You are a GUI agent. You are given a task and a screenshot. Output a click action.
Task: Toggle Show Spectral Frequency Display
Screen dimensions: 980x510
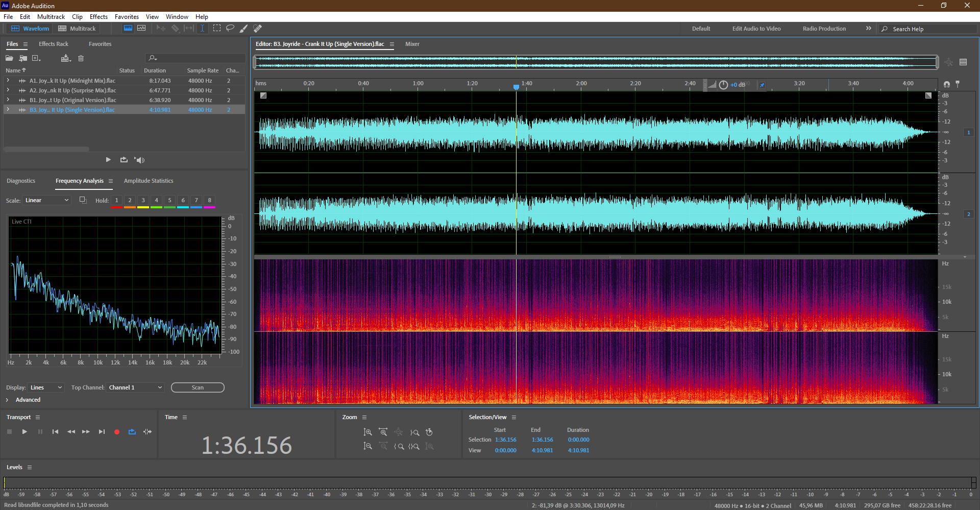(x=128, y=29)
